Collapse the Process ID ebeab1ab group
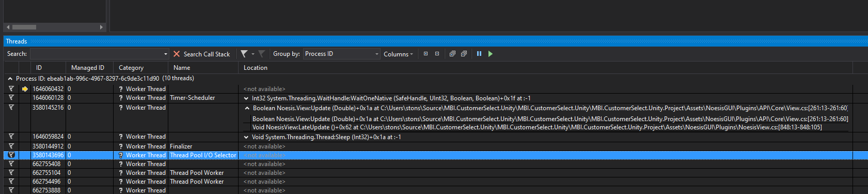 [x=10, y=79]
